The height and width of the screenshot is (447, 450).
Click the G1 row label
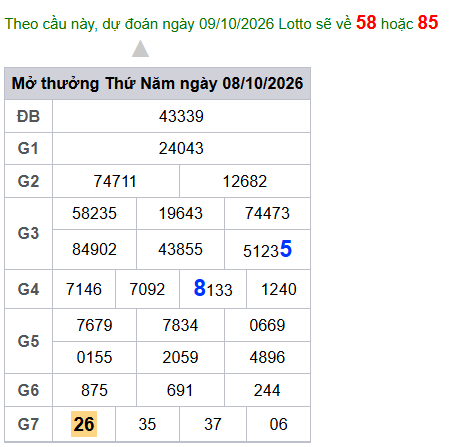point(28,149)
